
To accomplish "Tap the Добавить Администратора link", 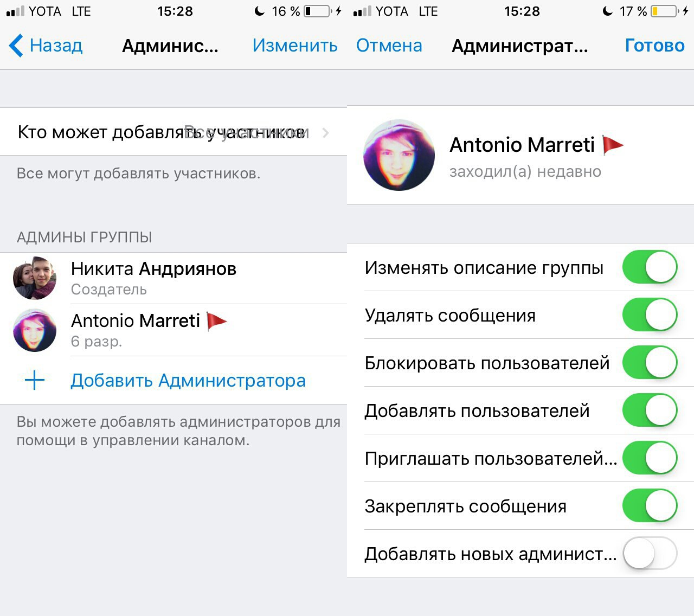I will tap(188, 381).
